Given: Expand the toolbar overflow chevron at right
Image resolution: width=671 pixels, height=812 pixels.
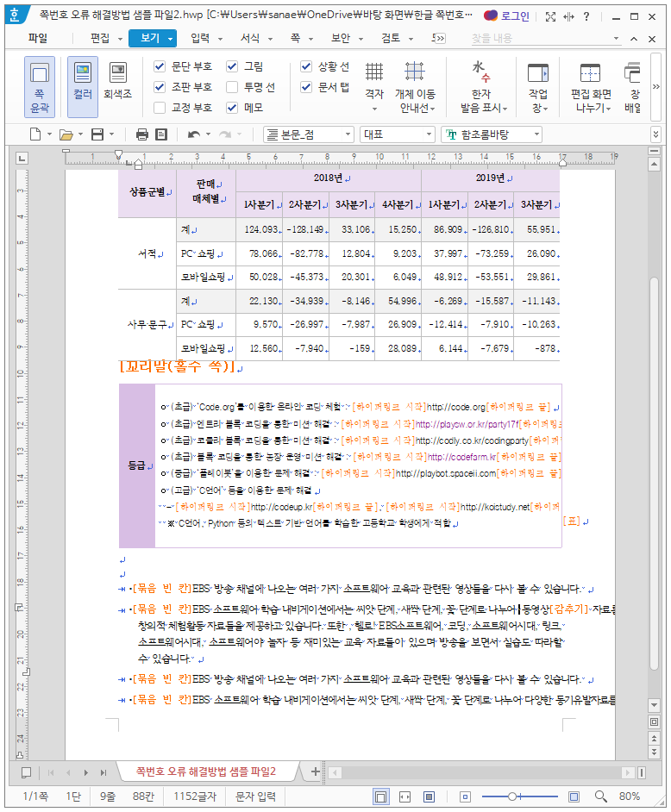Looking at the screenshot, I should coord(656,134).
